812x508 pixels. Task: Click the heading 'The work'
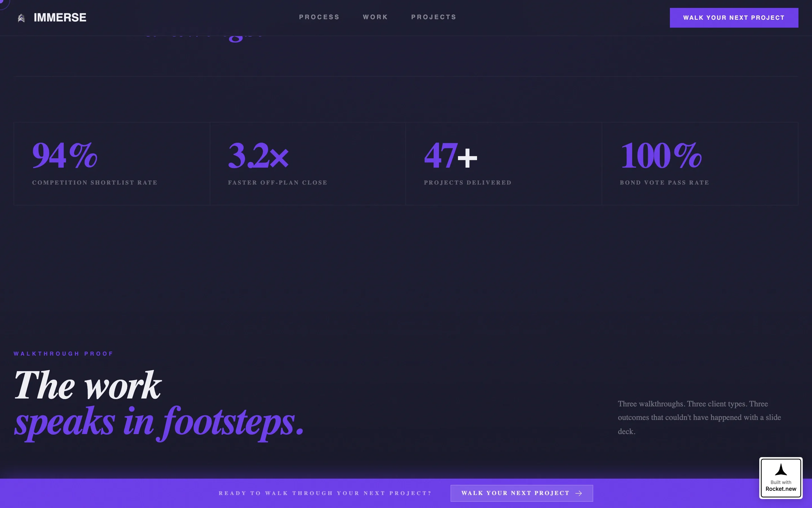point(88,385)
